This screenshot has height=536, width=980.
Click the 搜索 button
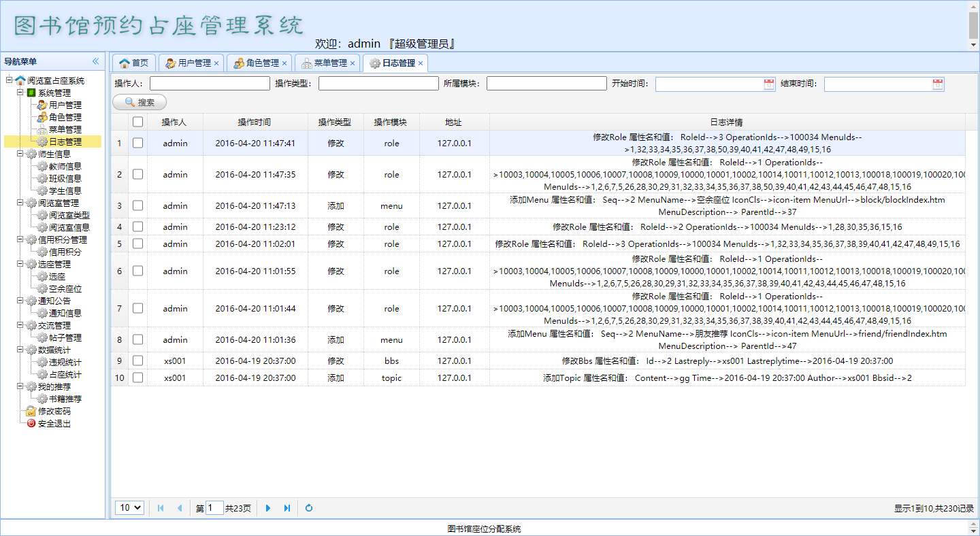coord(140,103)
